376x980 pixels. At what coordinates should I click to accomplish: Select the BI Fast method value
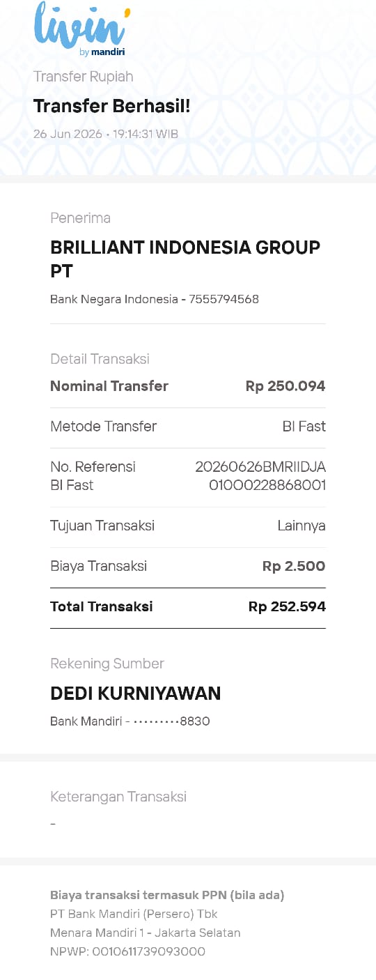[304, 427]
